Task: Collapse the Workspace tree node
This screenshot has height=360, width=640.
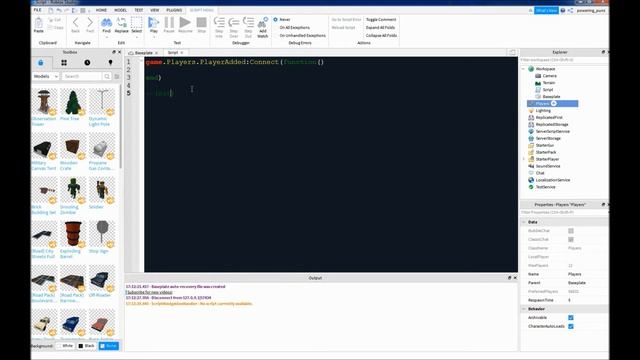Action: click(524, 69)
